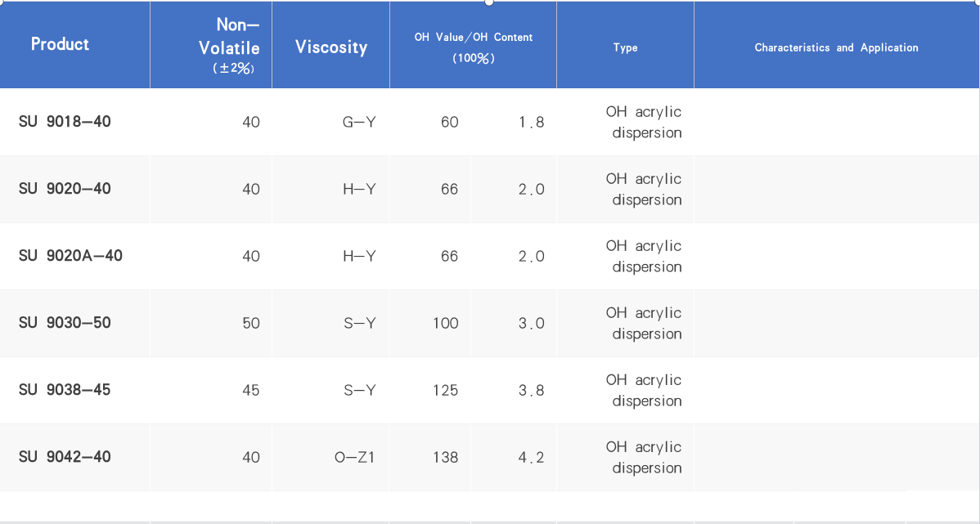Screen dimensions: 980x524
Task: Click product name SU 9030-50
Action: tap(65, 323)
